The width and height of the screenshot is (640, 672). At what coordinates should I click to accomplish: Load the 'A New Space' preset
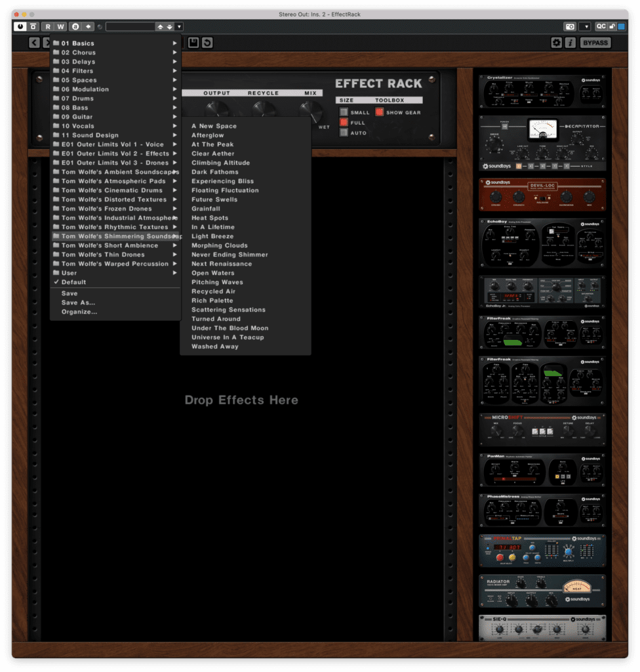point(245,126)
